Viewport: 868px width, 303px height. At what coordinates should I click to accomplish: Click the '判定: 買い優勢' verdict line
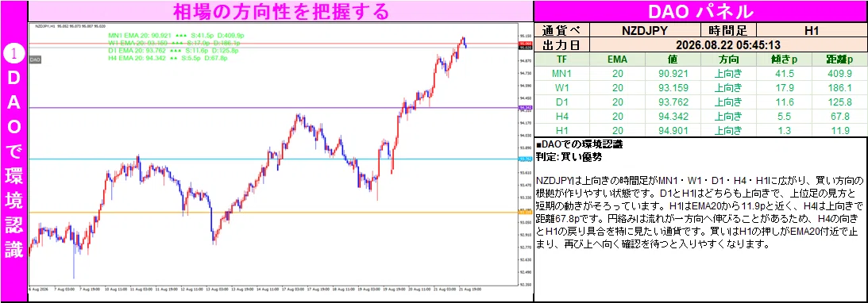coord(569,157)
